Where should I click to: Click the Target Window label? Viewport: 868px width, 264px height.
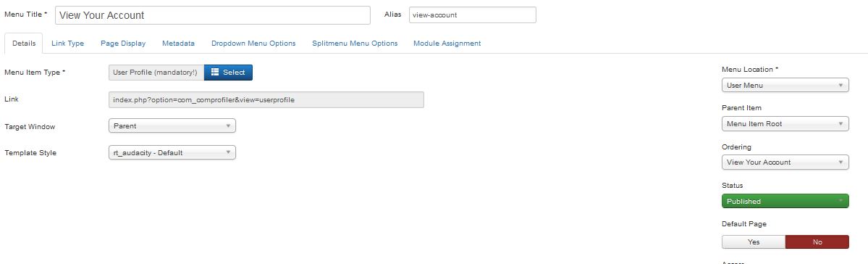(30, 126)
